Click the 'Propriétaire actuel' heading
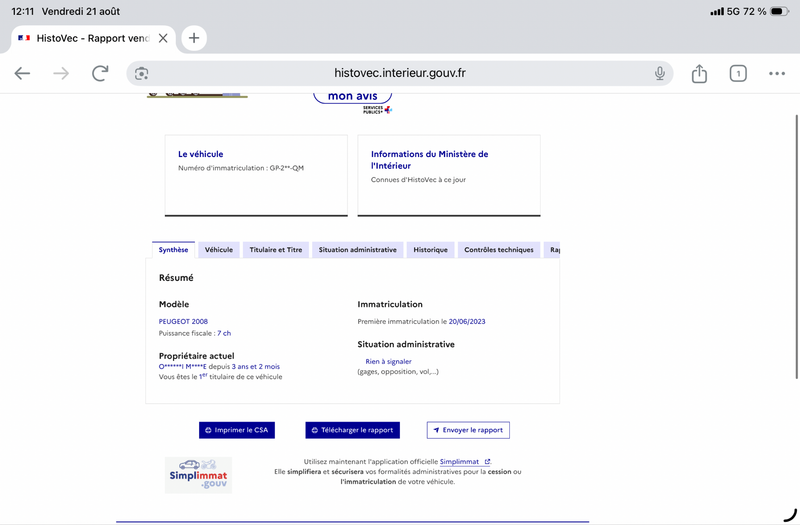The width and height of the screenshot is (800, 525). click(196, 356)
